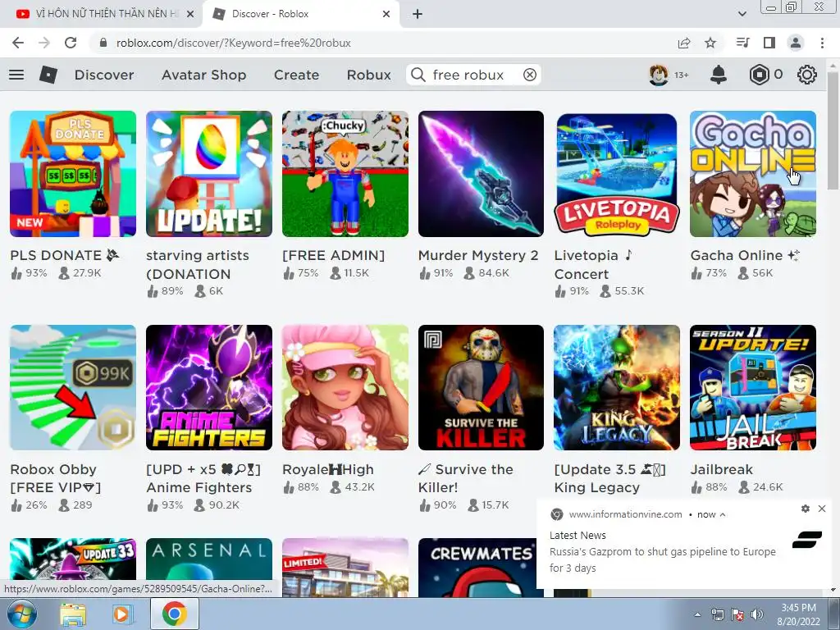
Task: Click Livetopia Concert title link
Action: [x=593, y=265]
